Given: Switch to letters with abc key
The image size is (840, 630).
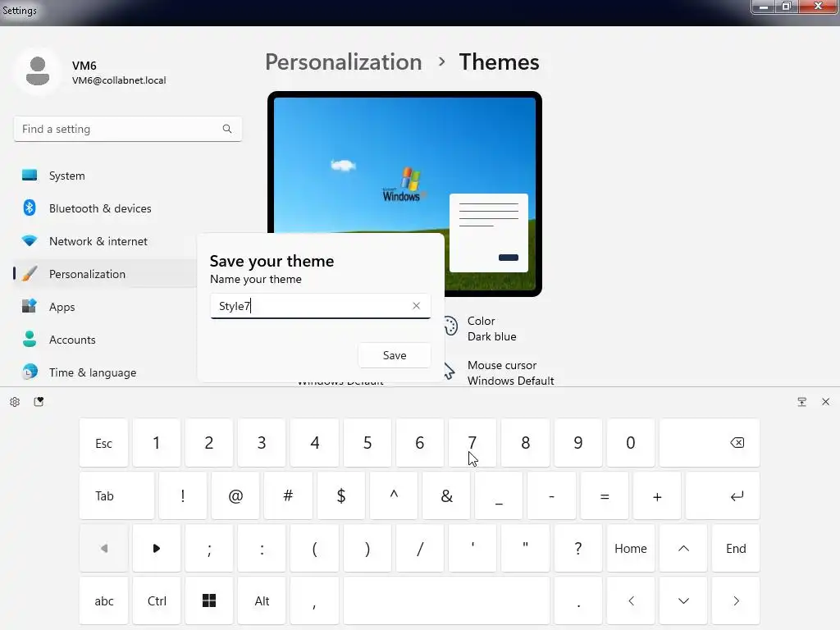Looking at the screenshot, I should click(104, 600).
